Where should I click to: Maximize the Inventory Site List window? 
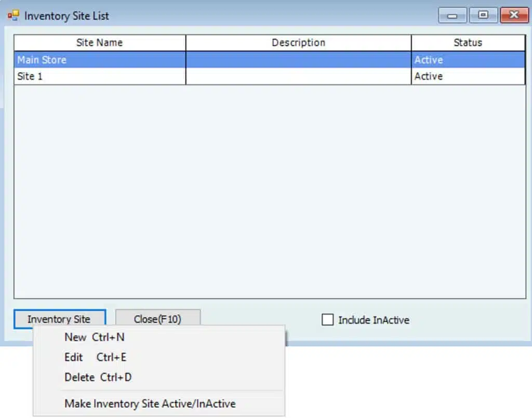(483, 15)
